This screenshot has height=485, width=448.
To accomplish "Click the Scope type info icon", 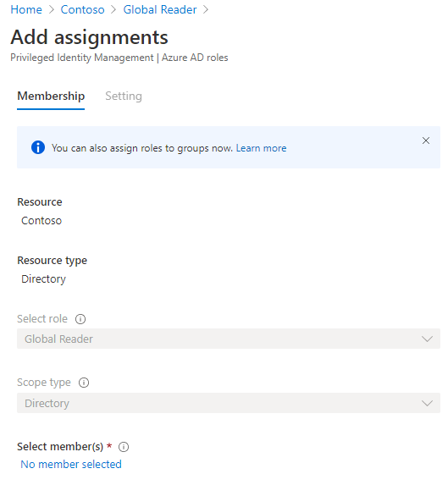I will tap(84, 383).
